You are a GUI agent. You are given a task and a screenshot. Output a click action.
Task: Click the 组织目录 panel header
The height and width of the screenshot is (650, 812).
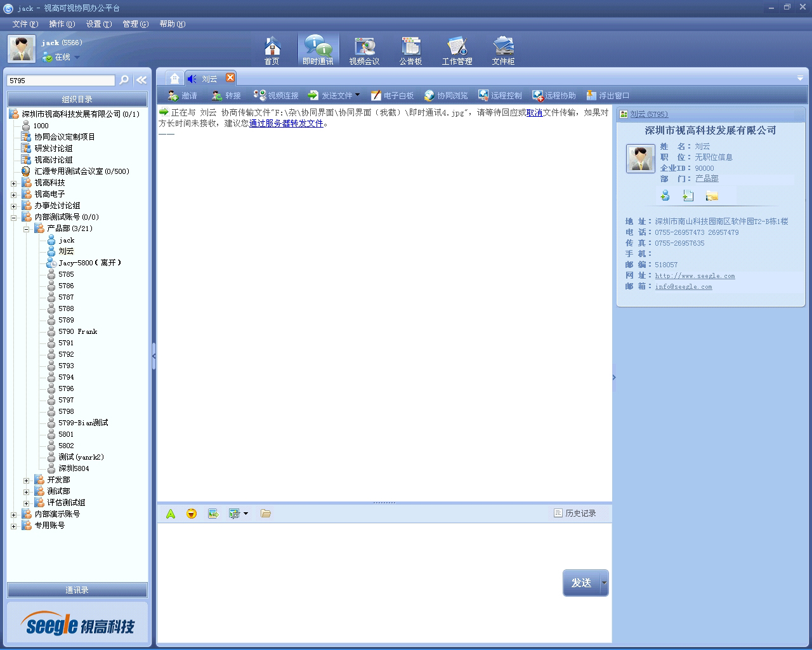tap(77, 99)
